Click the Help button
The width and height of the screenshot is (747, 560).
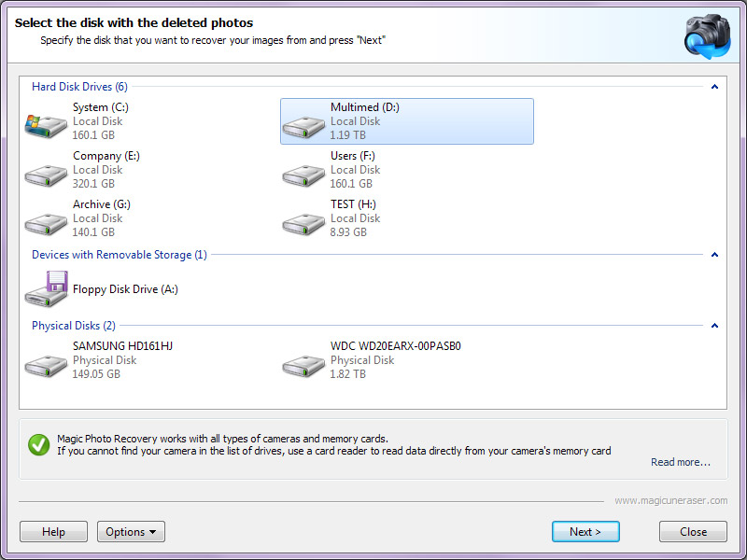coord(54,532)
